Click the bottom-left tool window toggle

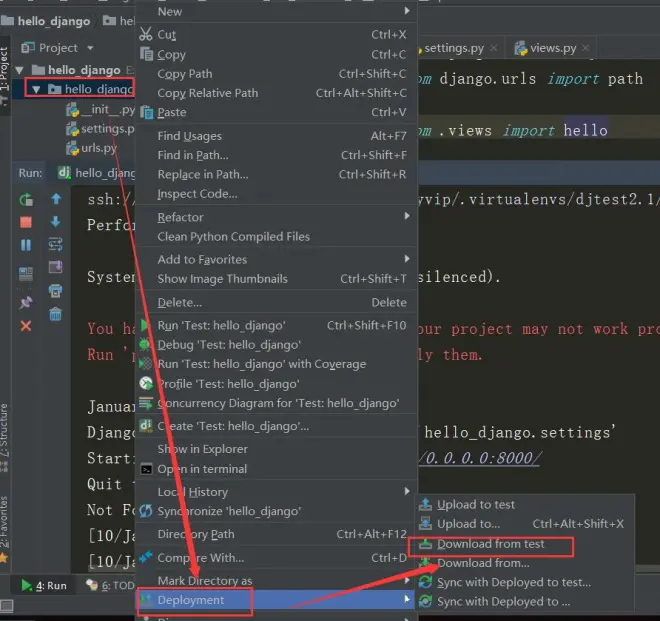(6, 607)
